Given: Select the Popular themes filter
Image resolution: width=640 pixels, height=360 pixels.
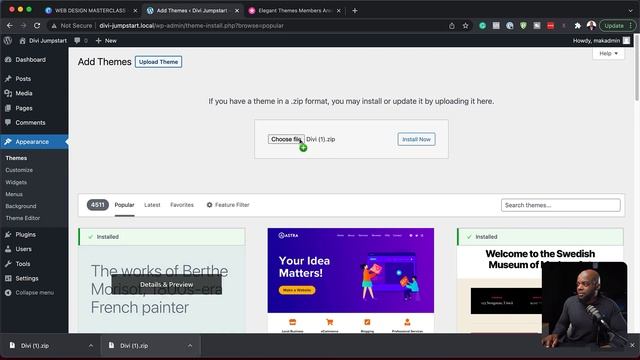Looking at the screenshot, I should coord(124,205).
